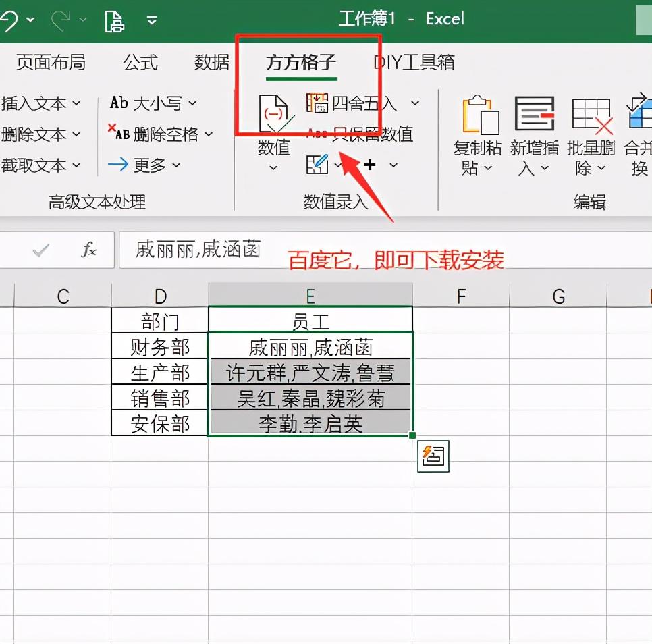Expand the arrow beside the plus icon

pyautogui.click(x=393, y=165)
